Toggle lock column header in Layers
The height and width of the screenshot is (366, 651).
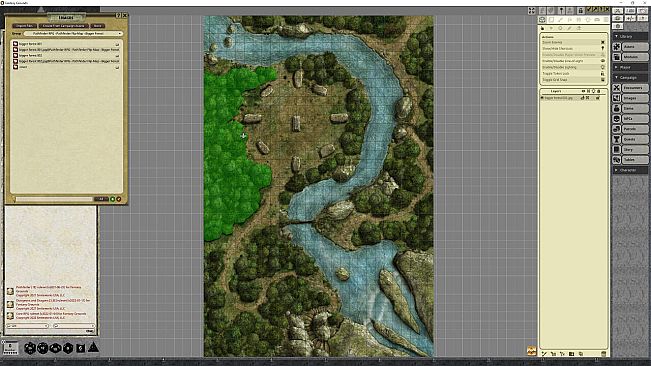pyautogui.click(x=598, y=91)
